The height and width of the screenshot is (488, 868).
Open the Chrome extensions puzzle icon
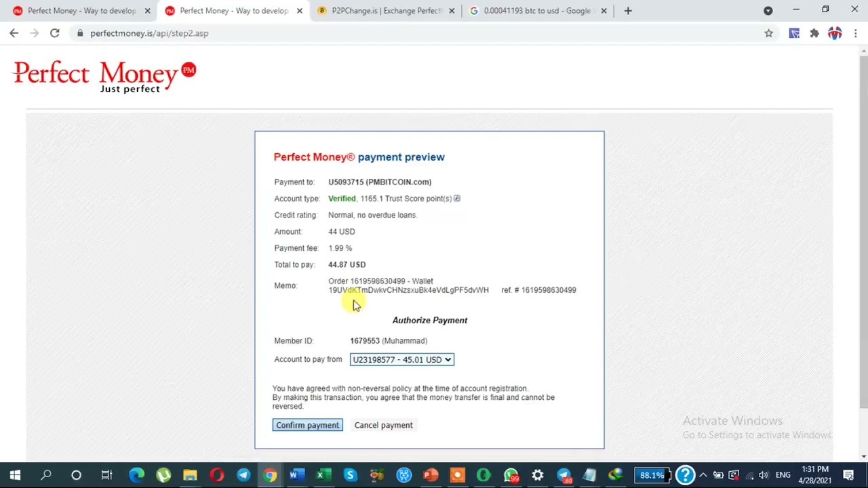[814, 33]
